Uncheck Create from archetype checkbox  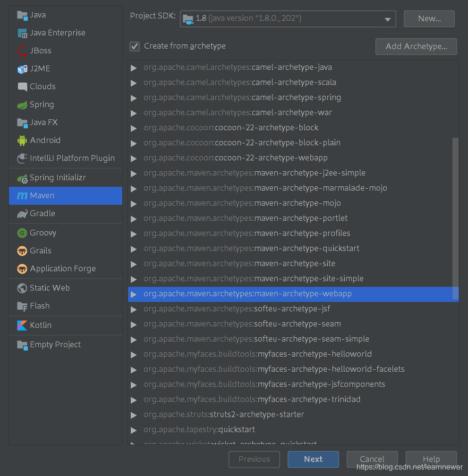(x=135, y=46)
